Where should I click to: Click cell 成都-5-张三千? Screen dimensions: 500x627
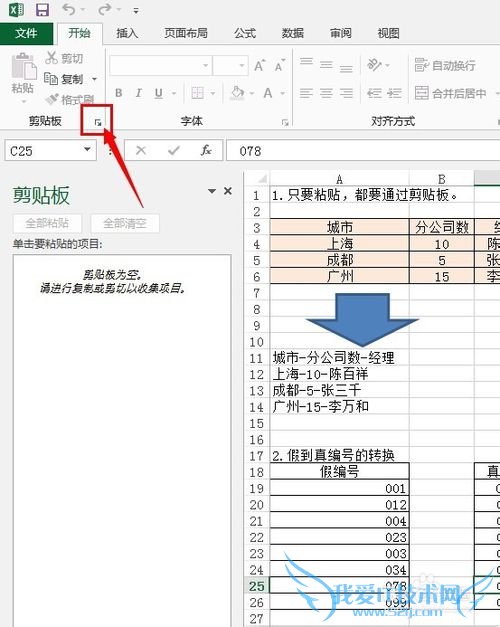[x=340, y=390]
